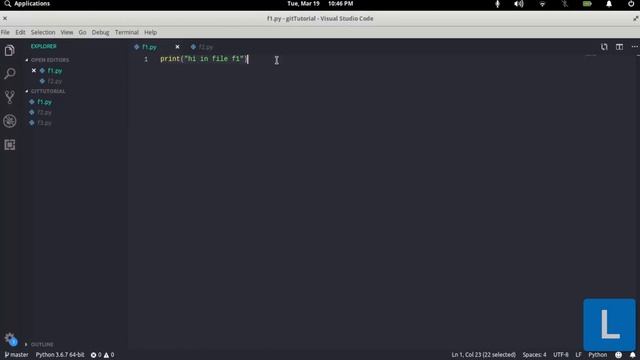Click the errors and warnings counter
The width and height of the screenshot is (640, 360).
point(102,355)
